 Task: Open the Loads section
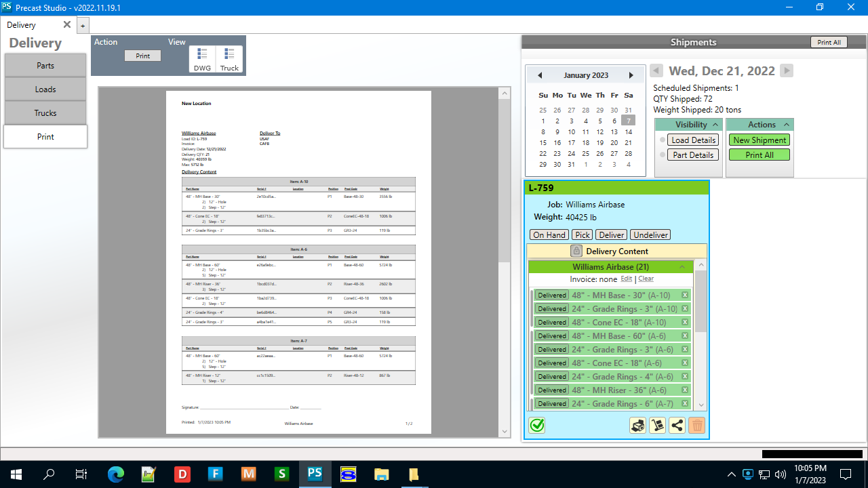coord(45,89)
